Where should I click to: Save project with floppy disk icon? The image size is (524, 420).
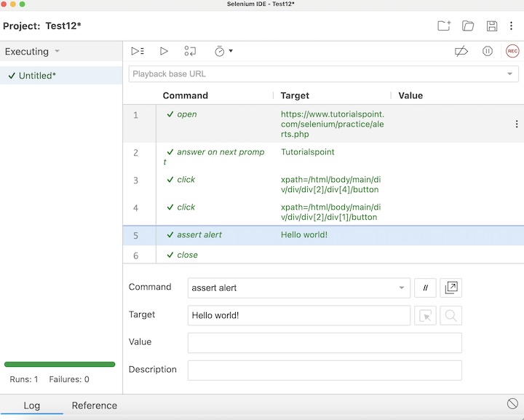[492, 26]
